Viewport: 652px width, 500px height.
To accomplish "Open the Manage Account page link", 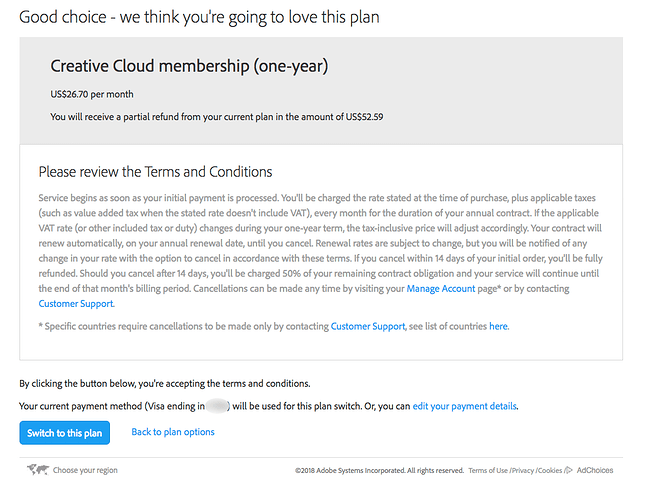I will (x=441, y=288).
